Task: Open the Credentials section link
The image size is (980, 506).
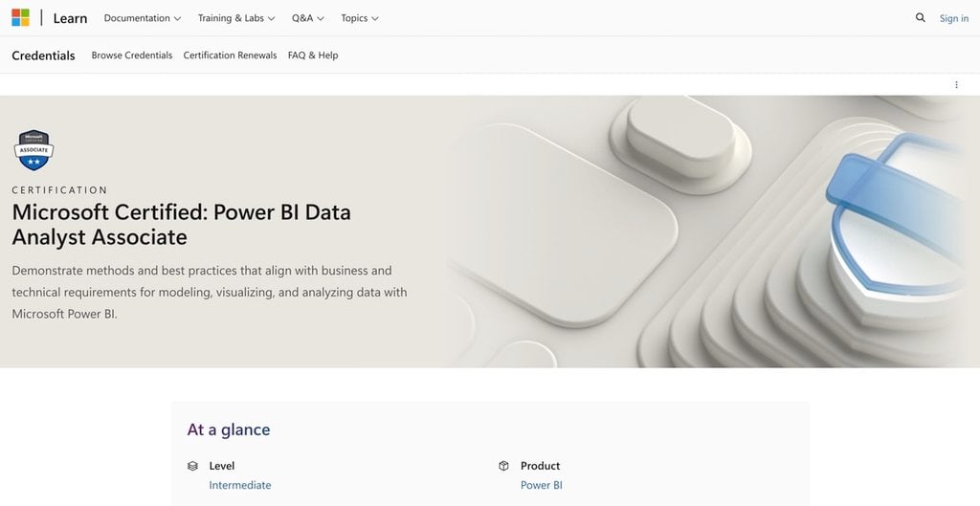Action: [x=43, y=55]
